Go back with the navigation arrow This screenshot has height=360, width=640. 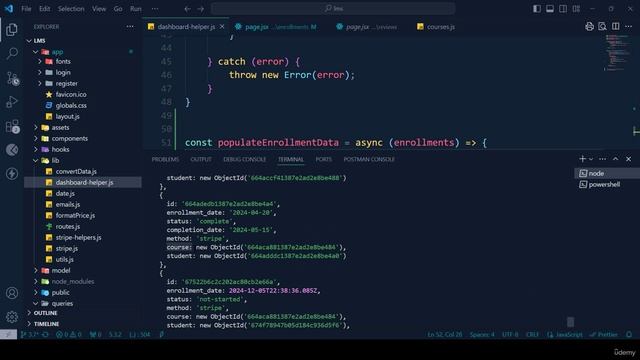187,9
